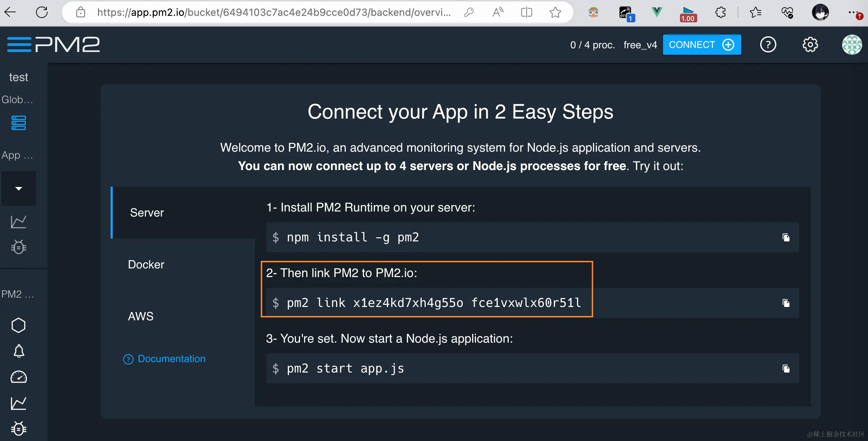Copy the pm2 start app.js command
Screen dimensions: 868x441
[786, 369]
